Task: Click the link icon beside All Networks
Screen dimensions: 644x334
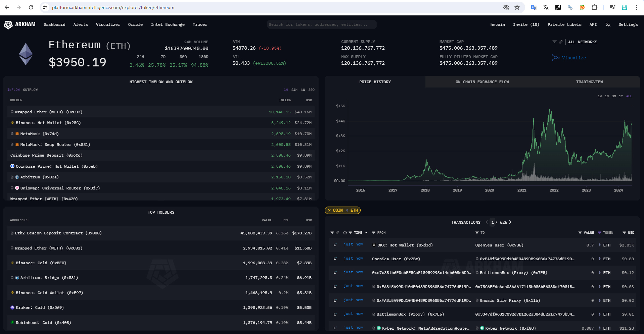Action: click(561, 42)
